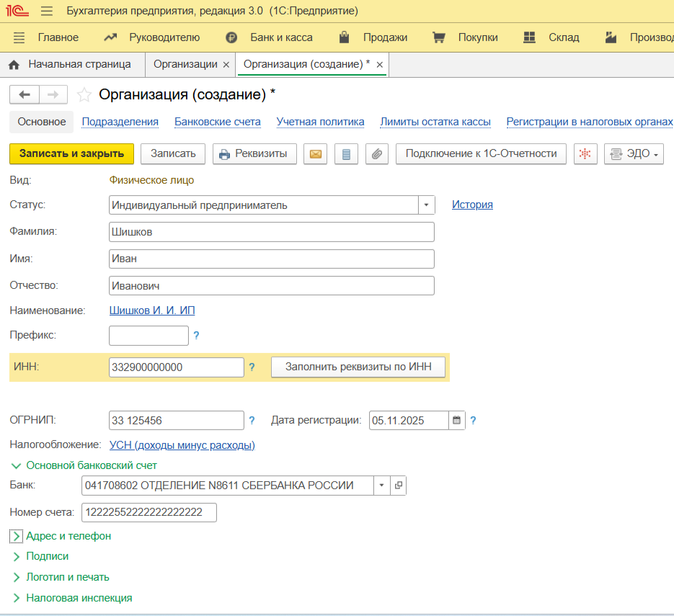674x616 pixels.
Task: Open the bank record with open-form icon
Action: point(398,486)
